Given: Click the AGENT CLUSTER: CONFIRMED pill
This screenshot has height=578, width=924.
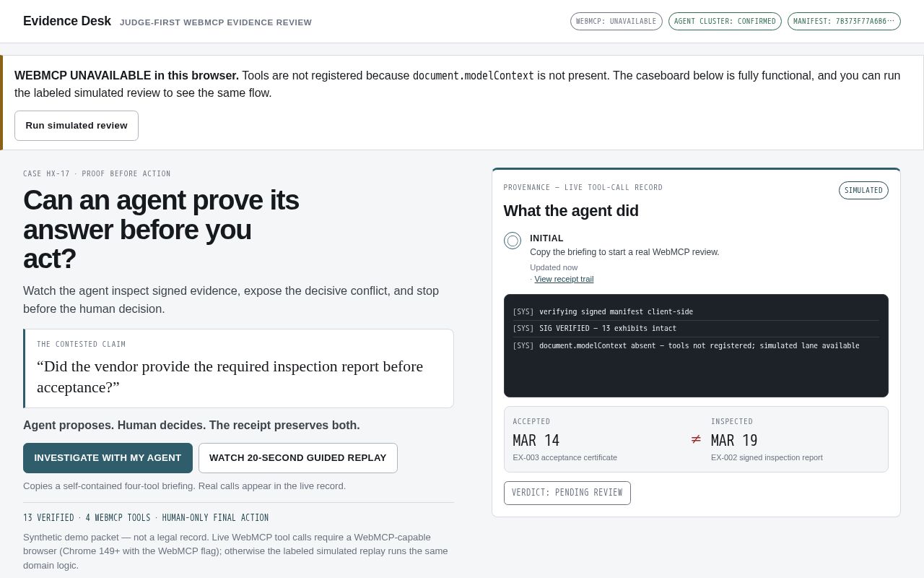Looking at the screenshot, I should point(725,22).
